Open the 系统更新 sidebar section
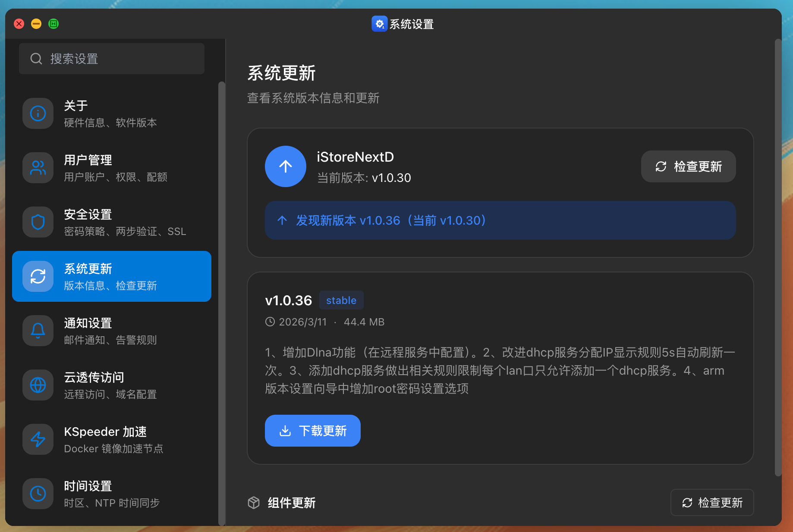Viewport: 793px width, 532px height. [112, 276]
